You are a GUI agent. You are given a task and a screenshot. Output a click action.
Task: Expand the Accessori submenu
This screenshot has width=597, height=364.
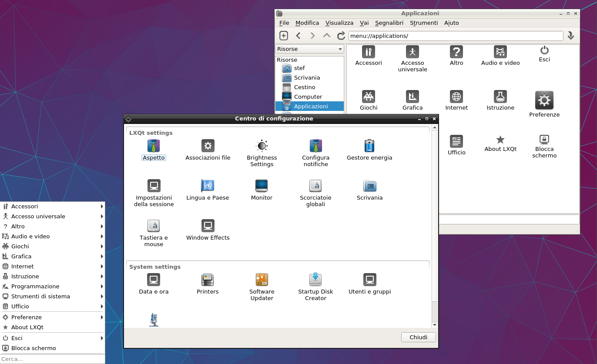click(52, 207)
